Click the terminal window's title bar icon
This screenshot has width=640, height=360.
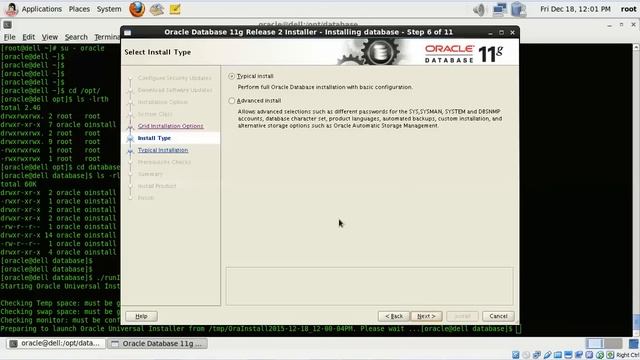pos(7,25)
